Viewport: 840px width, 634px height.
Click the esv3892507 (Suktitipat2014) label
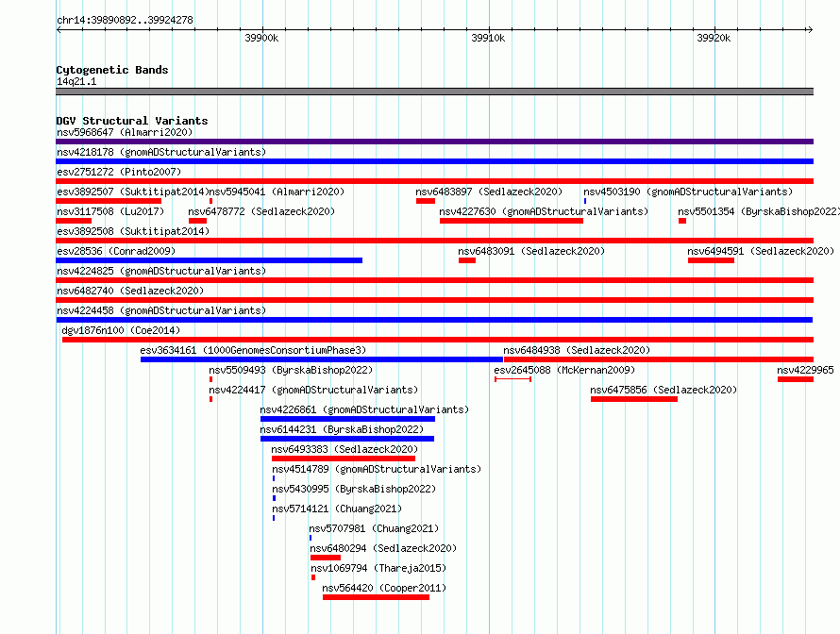click(132, 192)
